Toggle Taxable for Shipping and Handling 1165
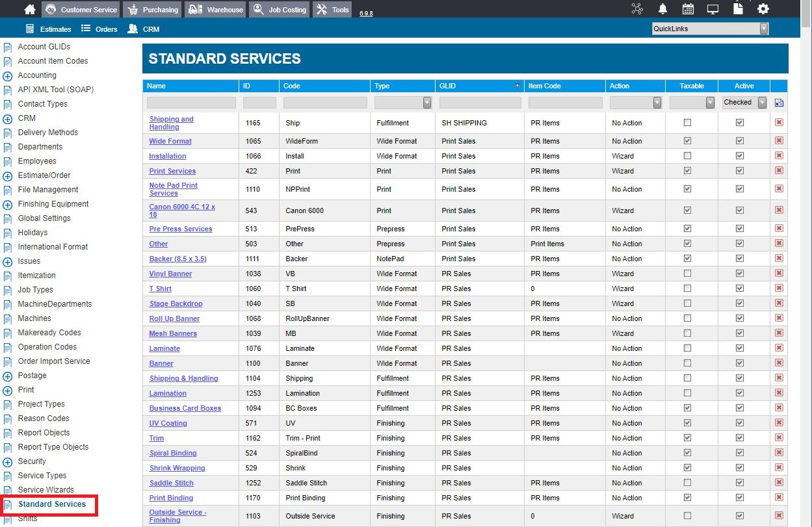 [x=687, y=122]
